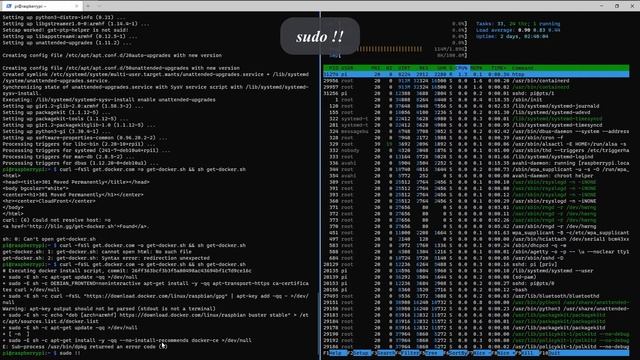640x360 pixels.
Task: Toggle htop F5 Tree view
Action: coord(433,353)
